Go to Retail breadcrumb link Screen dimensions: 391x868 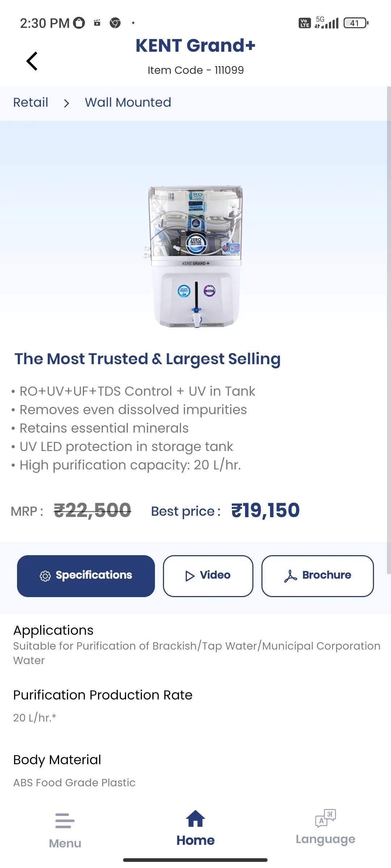pos(31,102)
